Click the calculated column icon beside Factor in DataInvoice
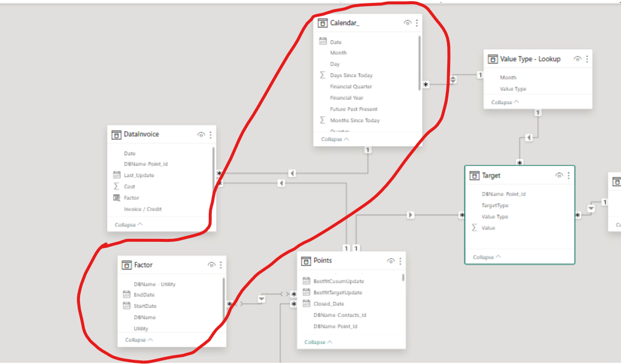The image size is (621, 364). [117, 197]
